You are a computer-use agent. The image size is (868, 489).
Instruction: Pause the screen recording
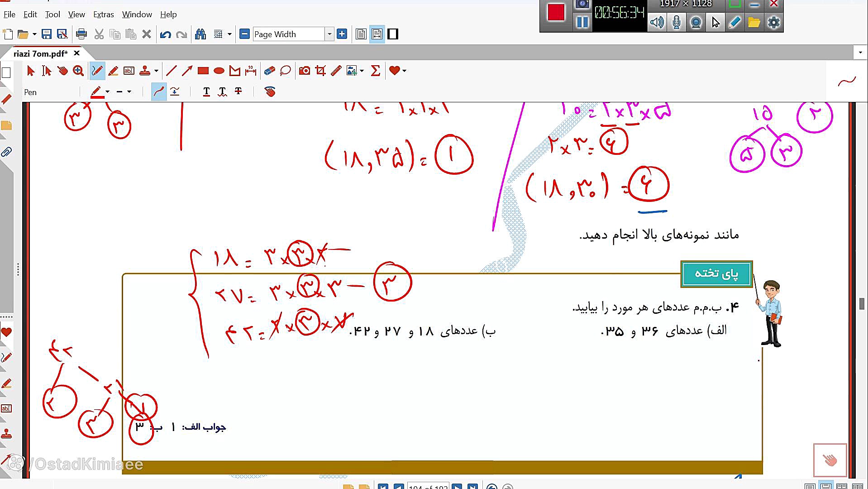[x=582, y=22]
